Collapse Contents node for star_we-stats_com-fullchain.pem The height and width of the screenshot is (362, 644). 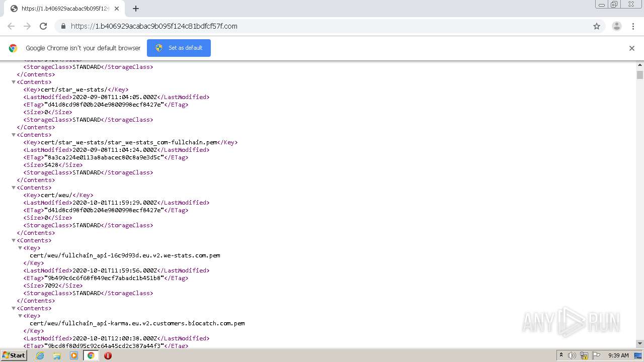(14, 135)
